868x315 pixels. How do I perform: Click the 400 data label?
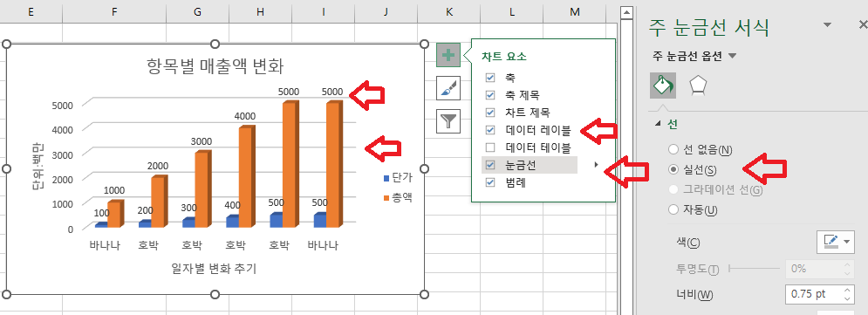[x=233, y=205]
